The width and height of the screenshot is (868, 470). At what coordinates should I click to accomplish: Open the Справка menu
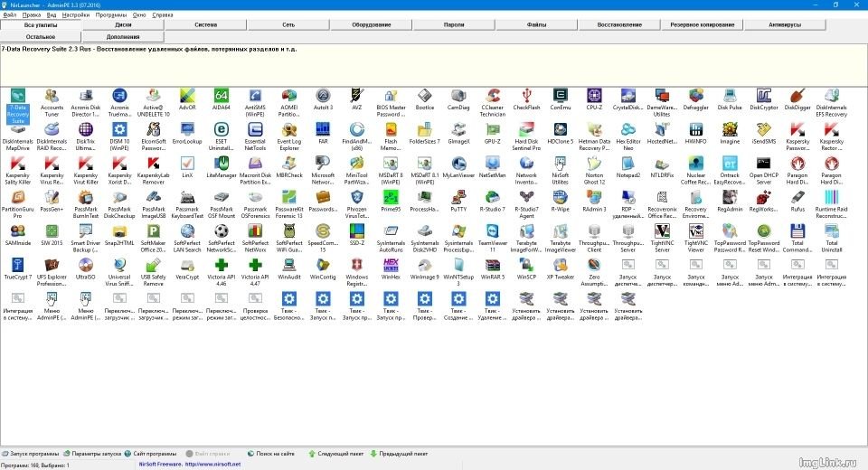(x=162, y=15)
